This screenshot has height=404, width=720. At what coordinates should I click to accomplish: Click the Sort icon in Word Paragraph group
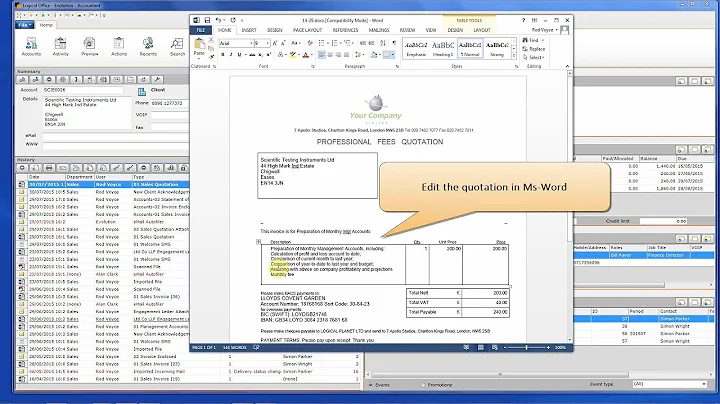383,43
